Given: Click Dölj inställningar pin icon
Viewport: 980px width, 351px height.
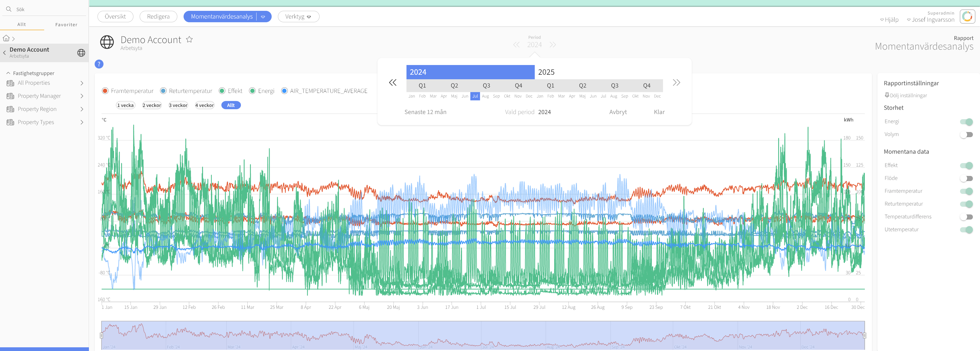Looking at the screenshot, I should pyautogui.click(x=887, y=95).
